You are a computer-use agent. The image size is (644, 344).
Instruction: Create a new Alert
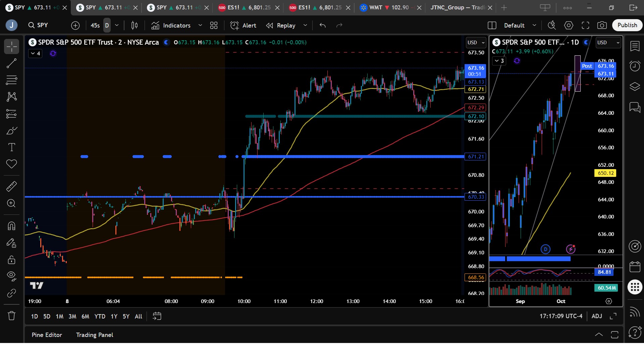[243, 25]
